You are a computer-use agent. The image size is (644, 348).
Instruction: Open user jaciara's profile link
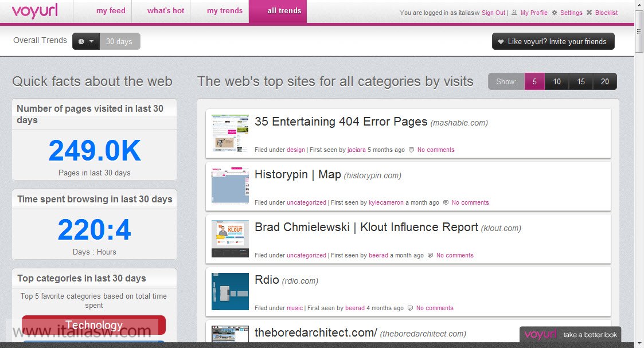pos(357,150)
